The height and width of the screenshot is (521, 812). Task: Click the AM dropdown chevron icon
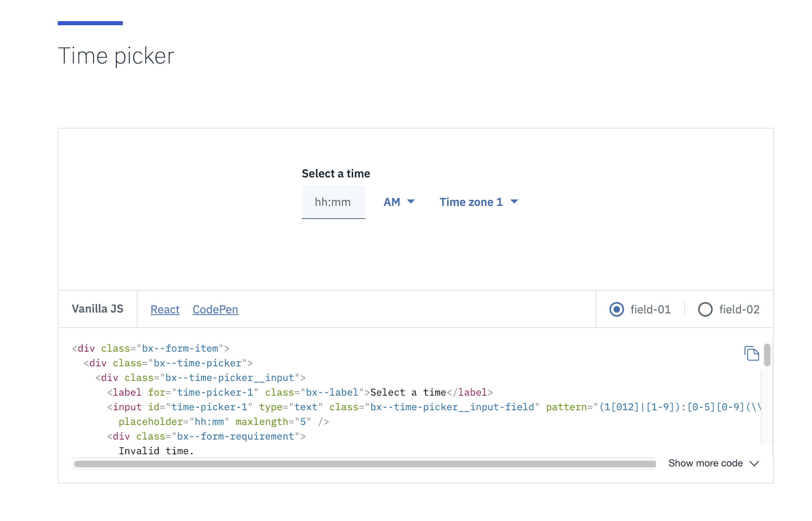pos(412,201)
